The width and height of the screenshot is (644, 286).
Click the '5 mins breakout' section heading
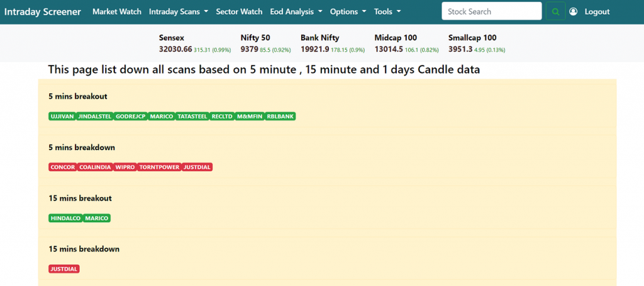[78, 96]
